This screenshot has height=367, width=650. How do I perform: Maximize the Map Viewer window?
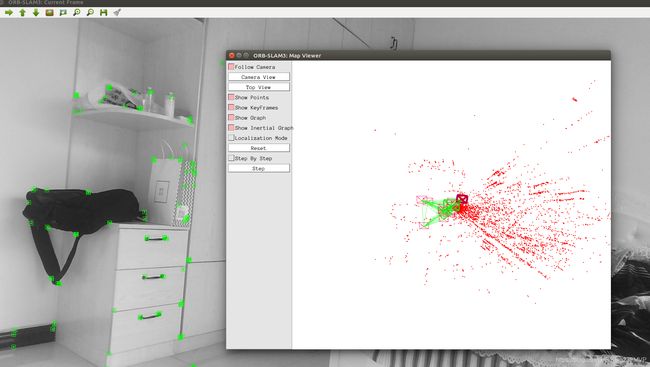246,55
